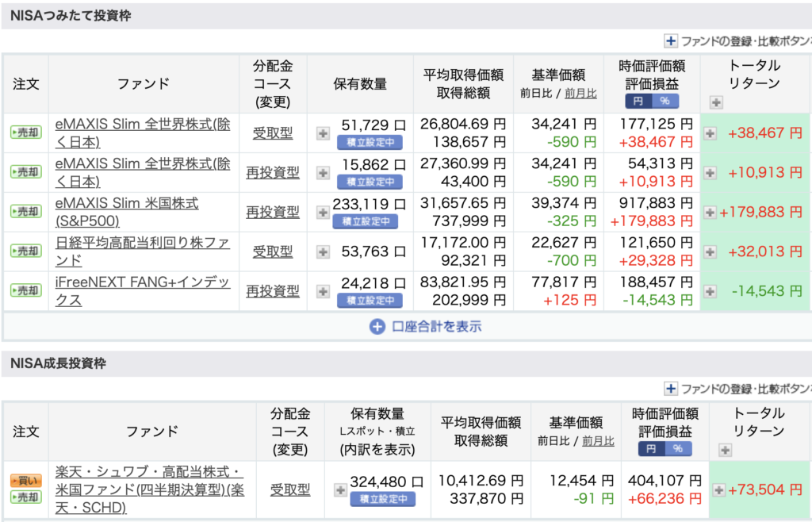812x522 pixels.
Task: Click 再投資型 link for iFreeNEXT FANG+
Action: [272, 291]
